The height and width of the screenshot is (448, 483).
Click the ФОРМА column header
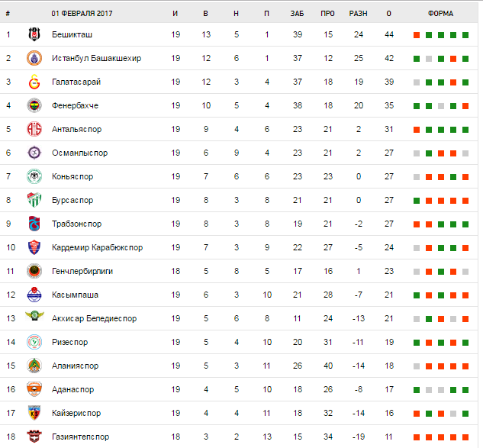(x=440, y=13)
